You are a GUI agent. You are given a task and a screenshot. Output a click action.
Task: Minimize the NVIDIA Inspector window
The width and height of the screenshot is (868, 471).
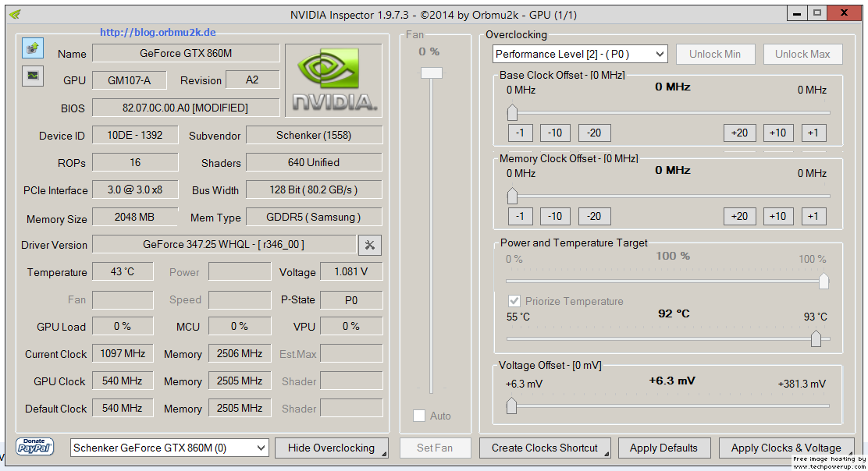[x=797, y=13]
